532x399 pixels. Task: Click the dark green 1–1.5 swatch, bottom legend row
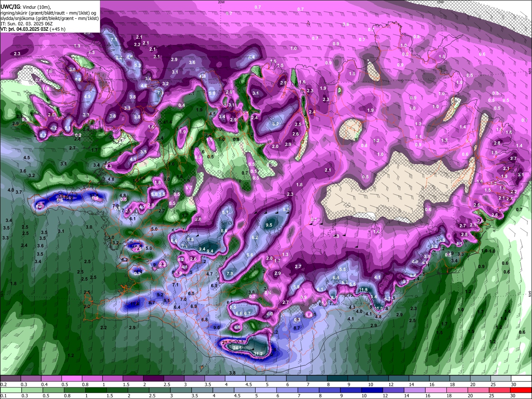pyautogui.click(x=96, y=390)
